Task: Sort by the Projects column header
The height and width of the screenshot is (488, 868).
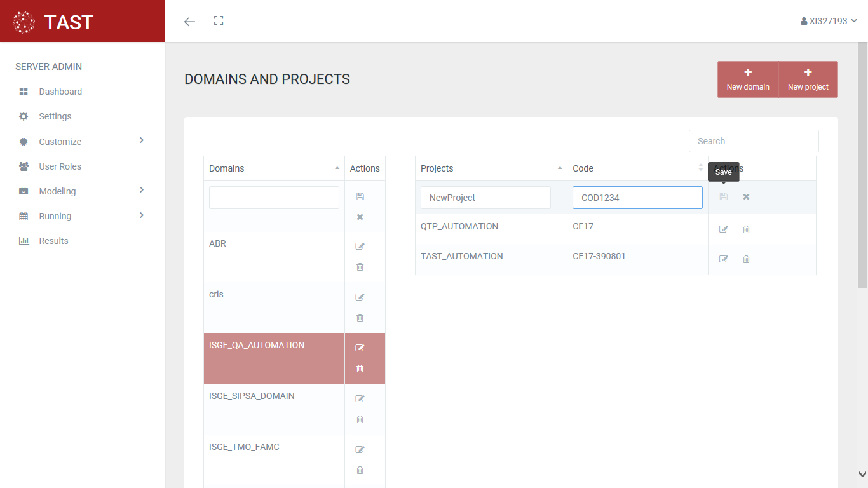Action: (x=491, y=168)
